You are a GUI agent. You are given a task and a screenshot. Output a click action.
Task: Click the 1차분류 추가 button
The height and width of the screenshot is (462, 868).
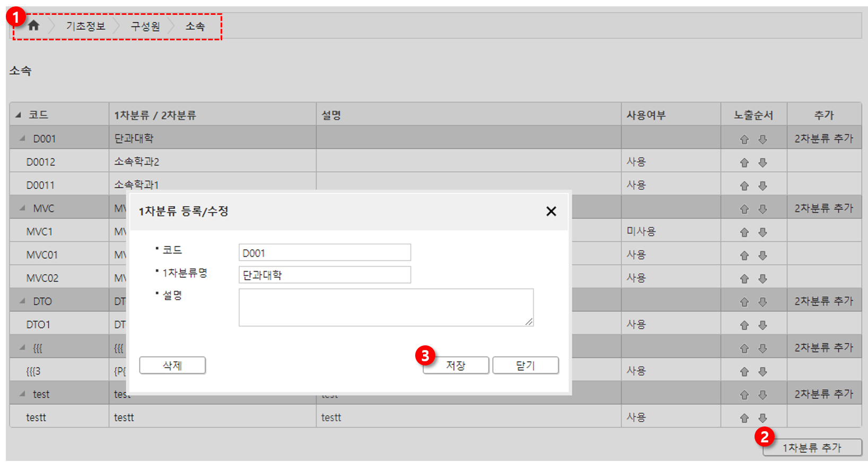(812, 448)
